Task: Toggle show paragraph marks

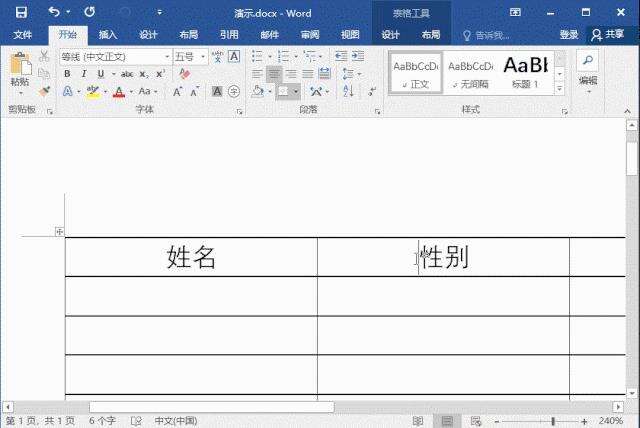Action: click(x=372, y=91)
